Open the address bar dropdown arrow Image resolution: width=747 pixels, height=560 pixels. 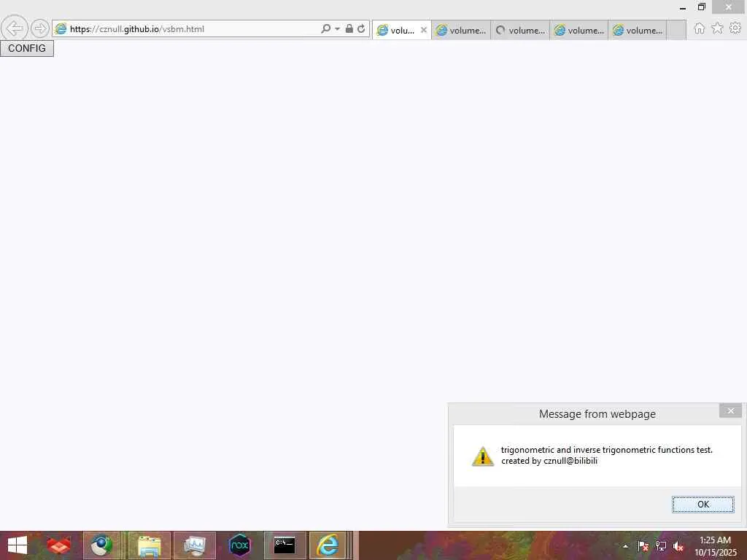pos(337,28)
